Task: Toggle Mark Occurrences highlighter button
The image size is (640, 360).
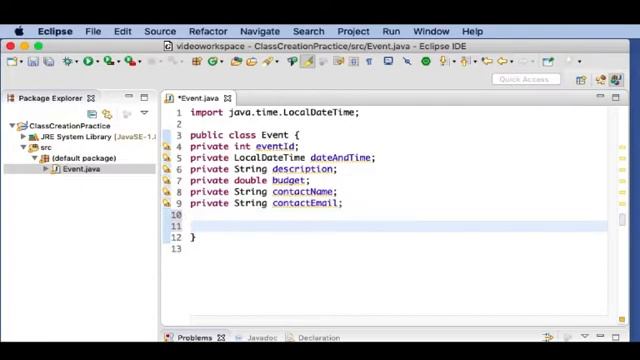Action: coord(308,61)
